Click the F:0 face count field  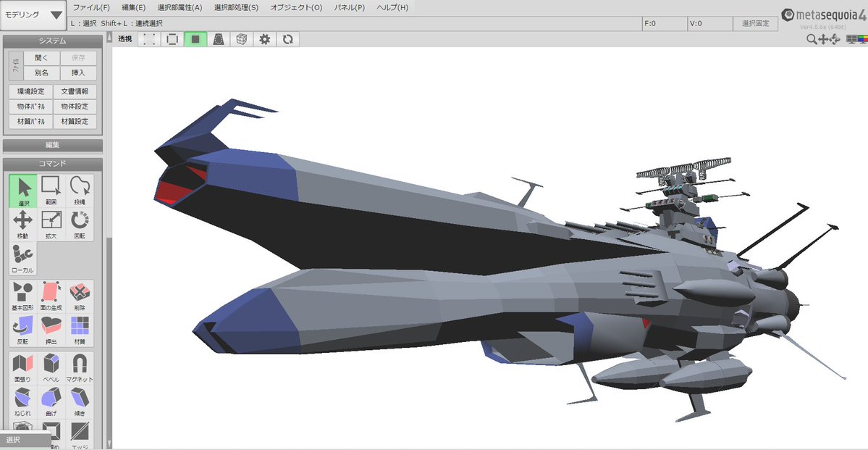pos(664,24)
